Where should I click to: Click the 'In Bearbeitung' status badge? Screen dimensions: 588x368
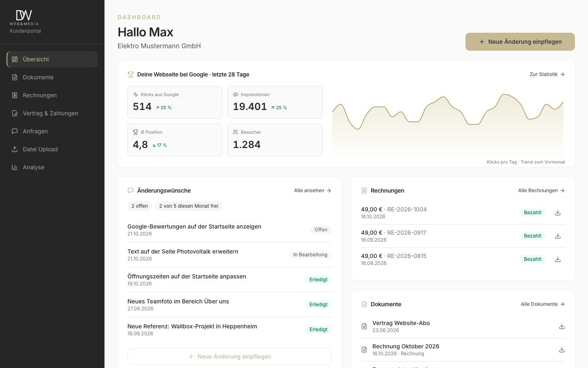coord(310,255)
